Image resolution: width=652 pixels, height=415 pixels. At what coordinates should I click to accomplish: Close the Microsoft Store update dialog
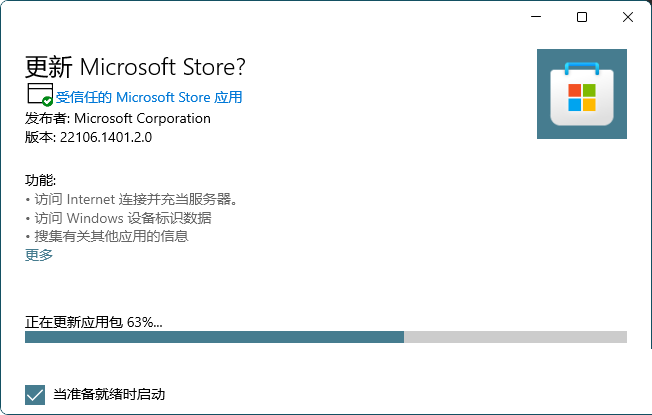click(x=627, y=17)
